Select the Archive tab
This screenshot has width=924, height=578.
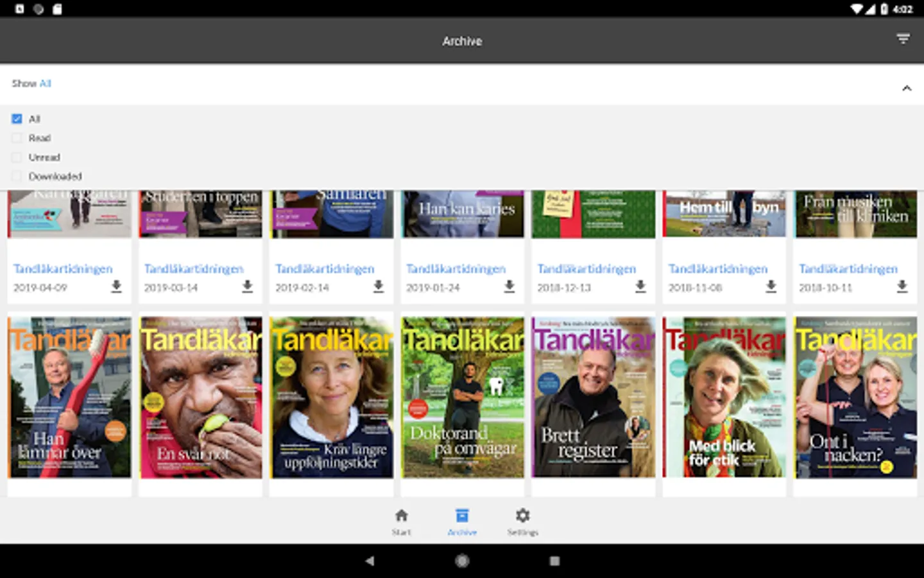(x=462, y=522)
